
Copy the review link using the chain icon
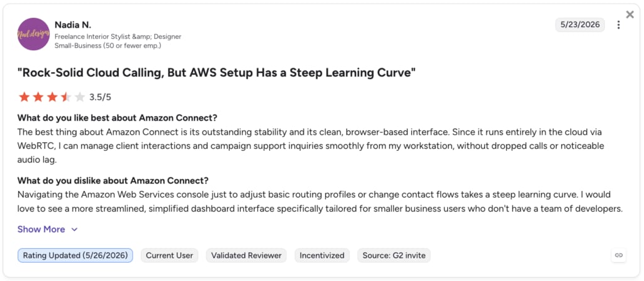[619, 255]
